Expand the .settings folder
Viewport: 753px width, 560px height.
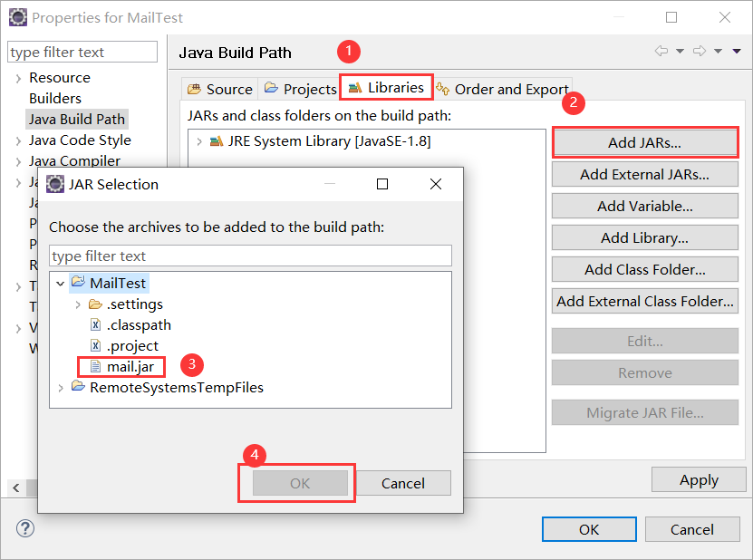[x=78, y=304]
